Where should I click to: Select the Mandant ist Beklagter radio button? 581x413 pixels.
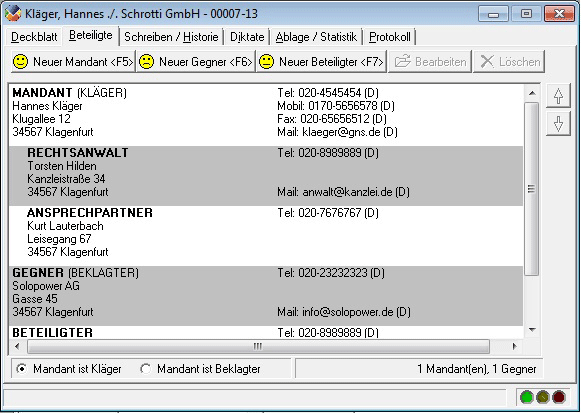(x=145, y=369)
